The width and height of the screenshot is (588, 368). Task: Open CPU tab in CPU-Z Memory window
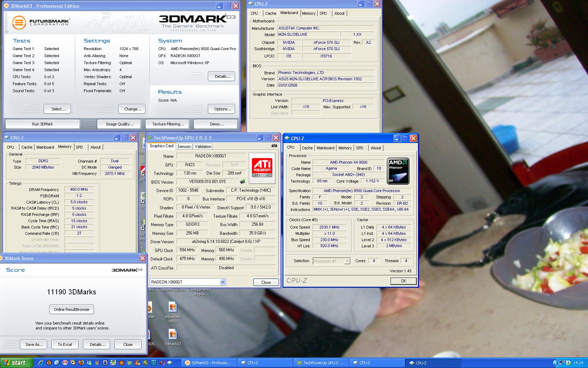click(10, 147)
